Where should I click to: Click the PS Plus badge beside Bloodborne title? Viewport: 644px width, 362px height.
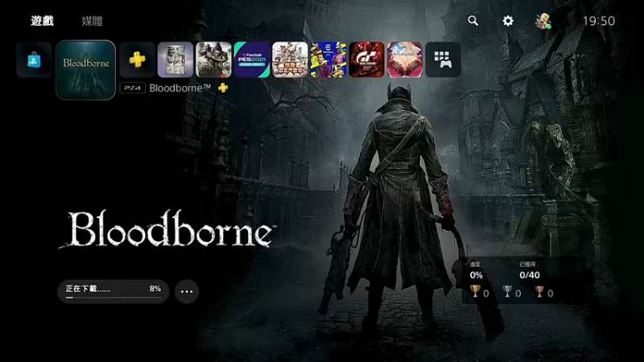[x=223, y=88]
